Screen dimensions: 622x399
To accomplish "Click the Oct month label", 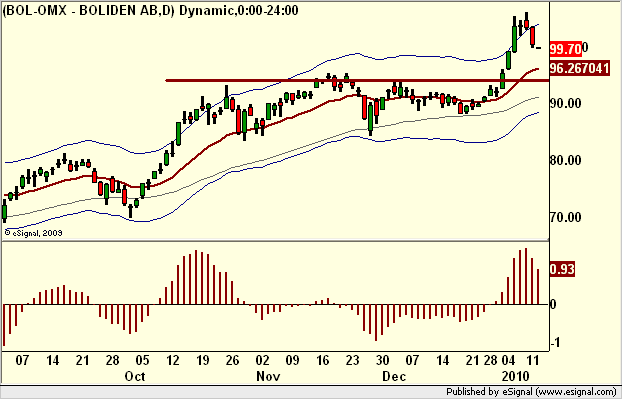I will point(135,376).
